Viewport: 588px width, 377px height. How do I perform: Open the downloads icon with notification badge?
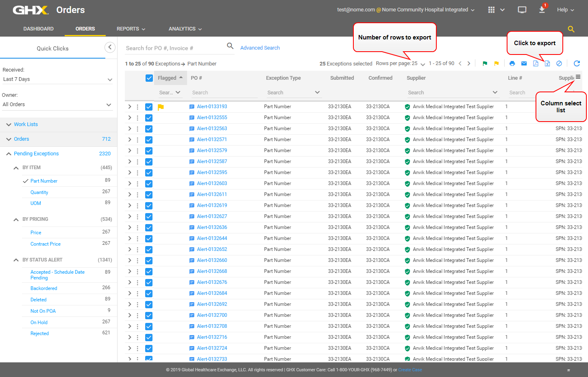point(542,10)
